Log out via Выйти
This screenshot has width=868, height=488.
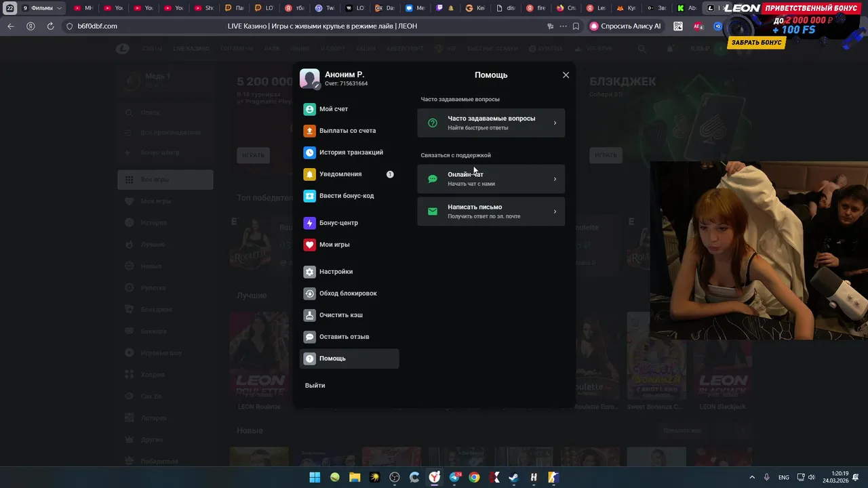point(315,386)
